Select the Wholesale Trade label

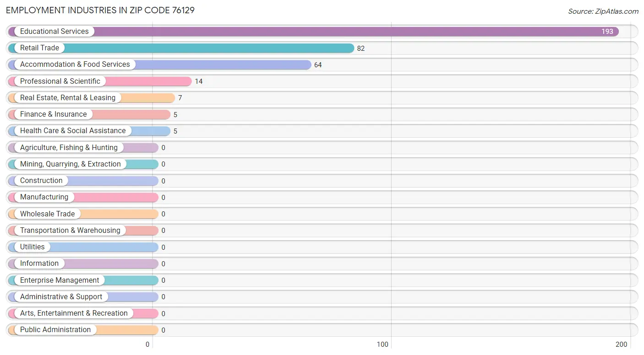point(47,214)
